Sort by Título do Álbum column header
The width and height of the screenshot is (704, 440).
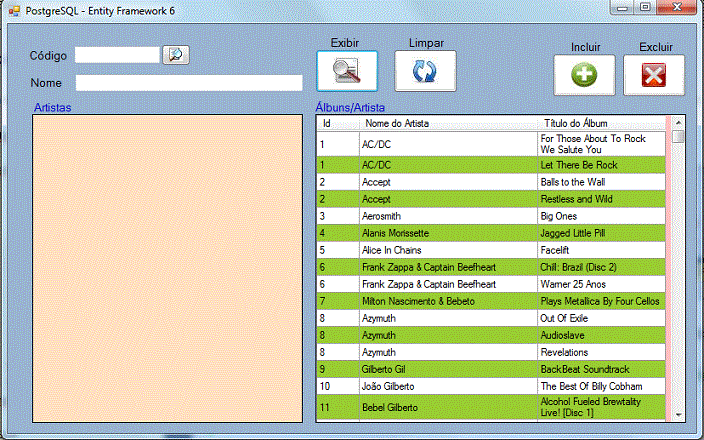pyautogui.click(x=601, y=123)
